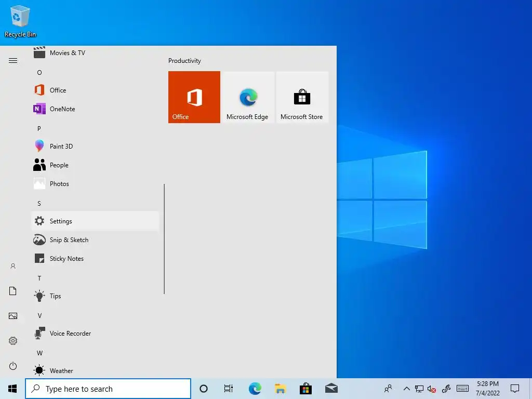Screen dimensions: 532x399
Task: Open the Tips app
Action: [x=95, y=296]
